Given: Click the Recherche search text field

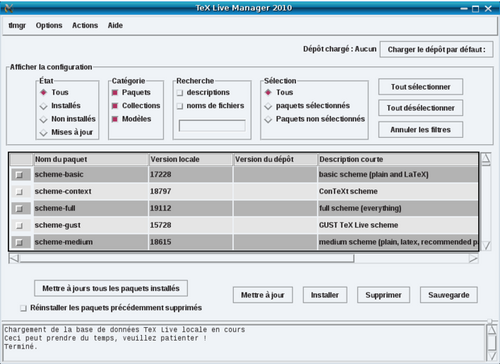Looking at the screenshot, I should click(x=212, y=126).
